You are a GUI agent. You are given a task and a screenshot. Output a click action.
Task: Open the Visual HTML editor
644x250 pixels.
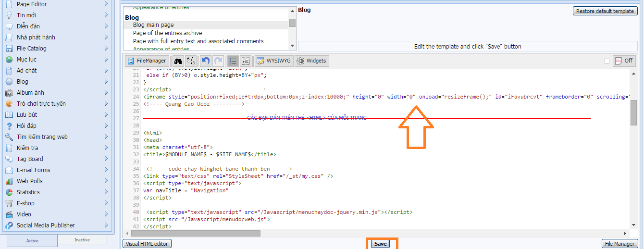tap(147, 244)
